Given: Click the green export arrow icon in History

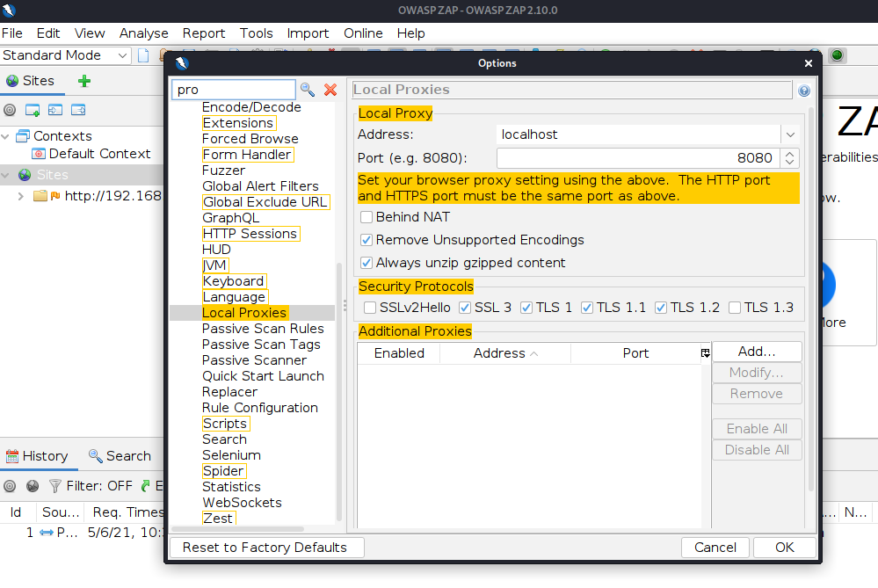Looking at the screenshot, I should [146, 486].
